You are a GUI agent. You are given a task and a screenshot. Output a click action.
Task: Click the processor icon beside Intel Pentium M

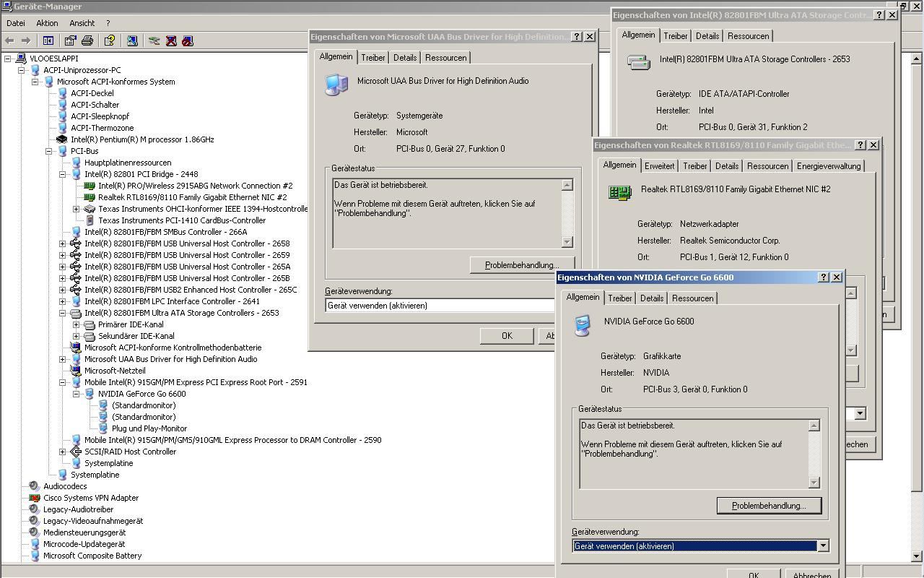[x=62, y=139]
